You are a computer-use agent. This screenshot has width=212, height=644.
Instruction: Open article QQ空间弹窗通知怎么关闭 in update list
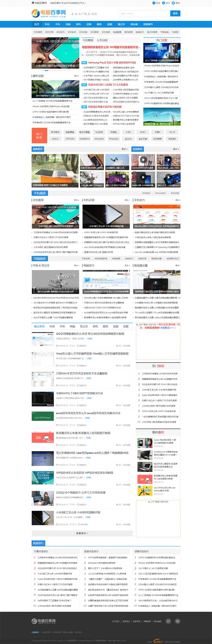point(90,334)
